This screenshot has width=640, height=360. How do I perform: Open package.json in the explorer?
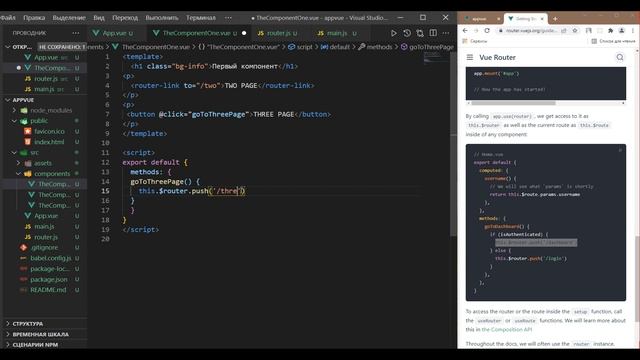click(x=49, y=280)
